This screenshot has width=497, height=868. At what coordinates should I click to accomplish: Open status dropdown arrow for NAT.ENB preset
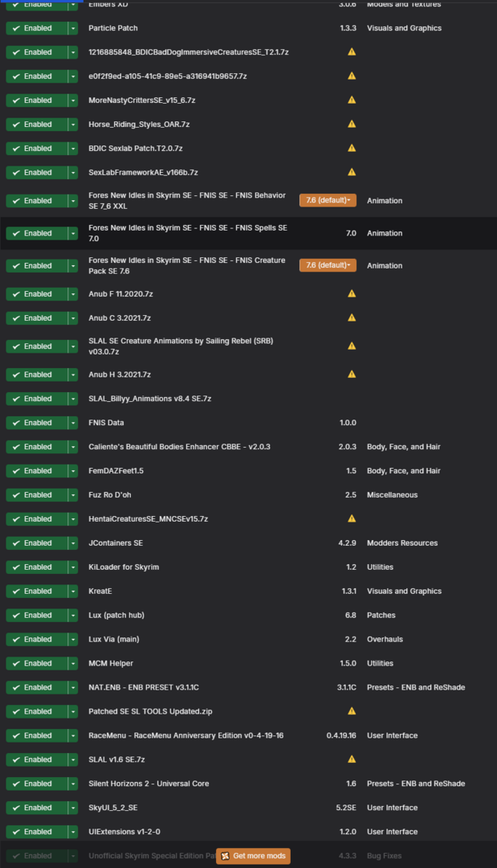(73, 687)
